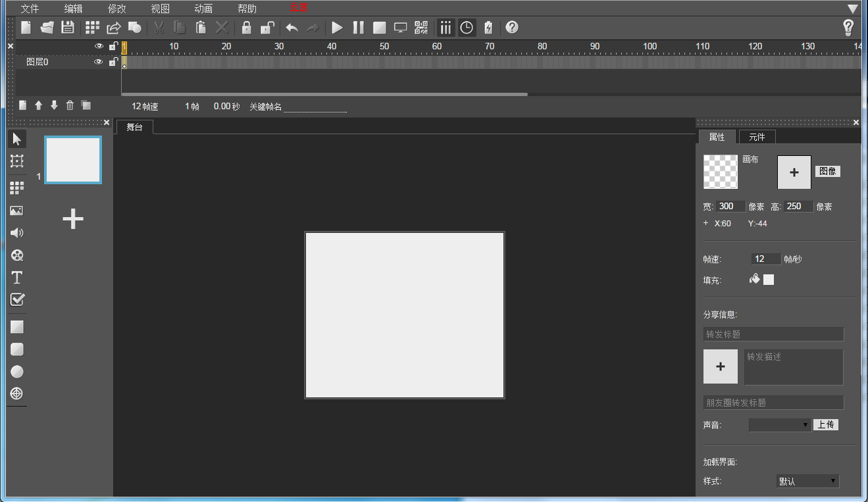Select the arrow selection tool

pyautogui.click(x=17, y=139)
